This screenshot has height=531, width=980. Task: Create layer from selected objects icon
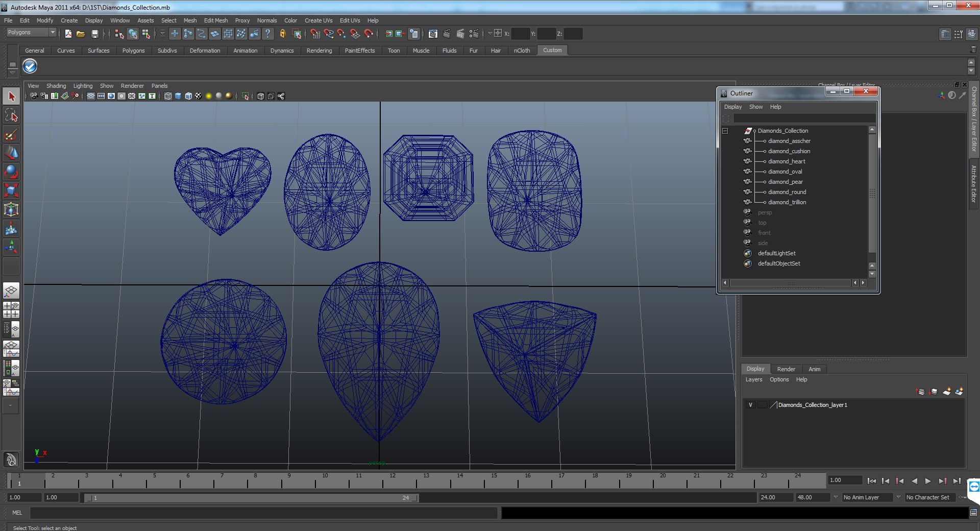click(x=959, y=392)
